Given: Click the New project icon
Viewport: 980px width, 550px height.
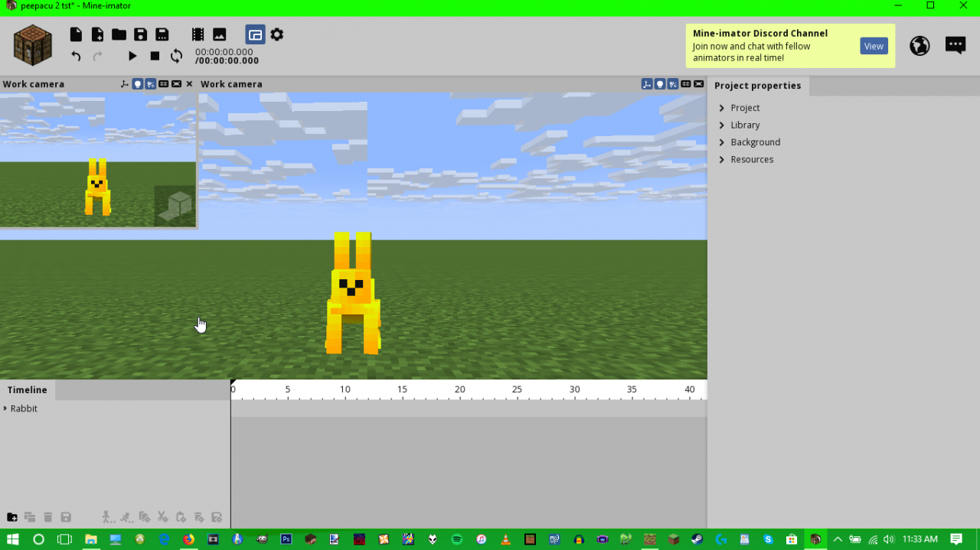Looking at the screenshot, I should (76, 34).
